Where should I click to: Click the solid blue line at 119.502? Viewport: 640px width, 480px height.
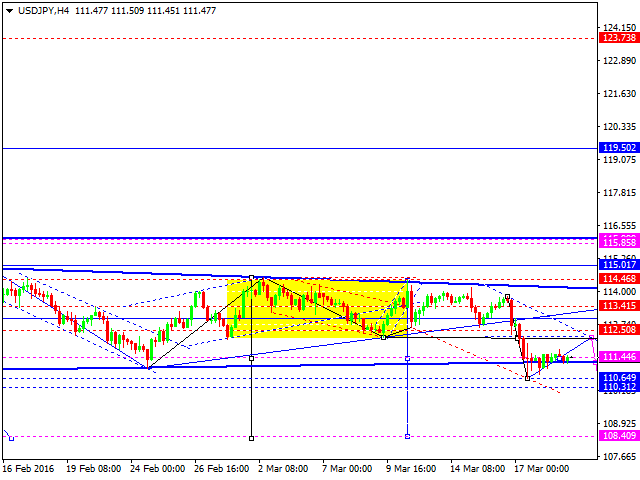300,148
